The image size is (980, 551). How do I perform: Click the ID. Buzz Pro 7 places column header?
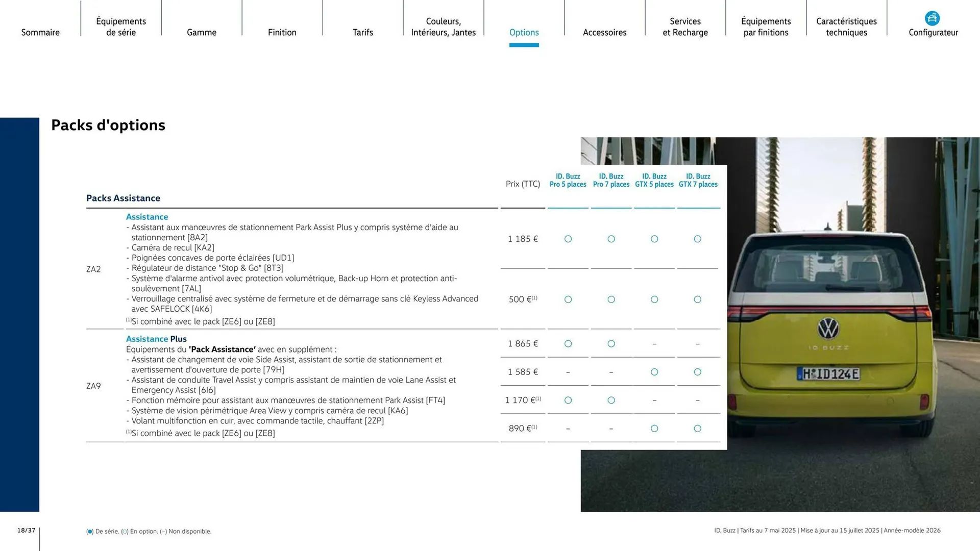pos(611,180)
